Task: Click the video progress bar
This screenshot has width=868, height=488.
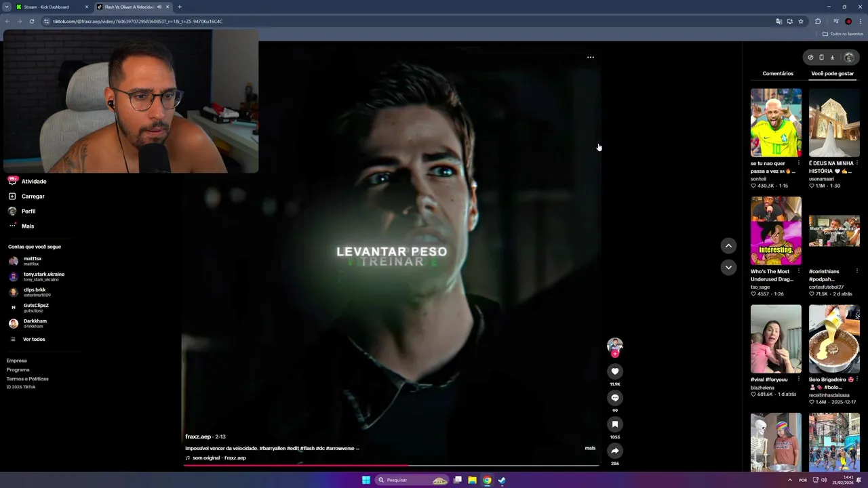Action: click(390, 465)
